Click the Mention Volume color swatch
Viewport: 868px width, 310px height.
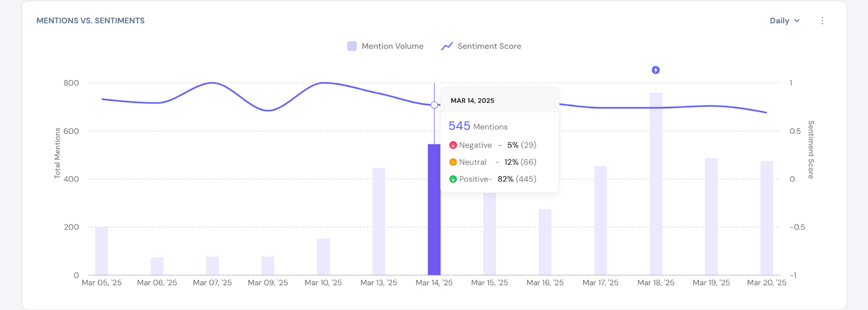coord(352,47)
